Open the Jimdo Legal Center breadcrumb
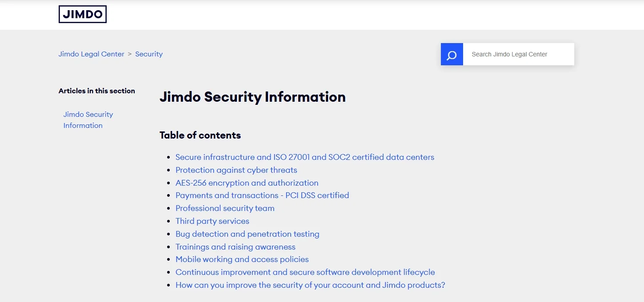The width and height of the screenshot is (644, 302). (x=92, y=54)
